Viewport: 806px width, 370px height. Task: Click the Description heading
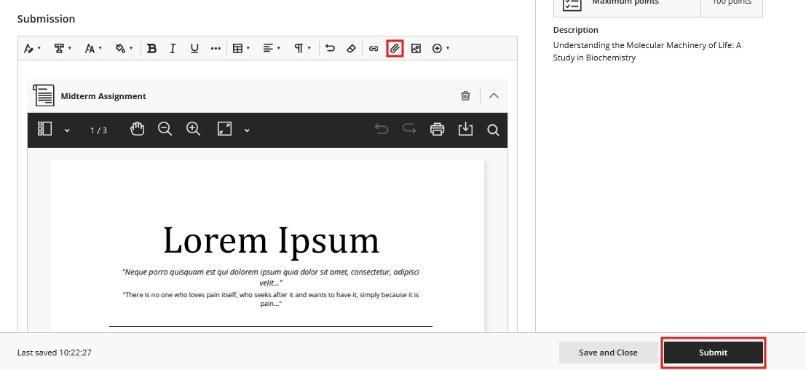point(576,30)
